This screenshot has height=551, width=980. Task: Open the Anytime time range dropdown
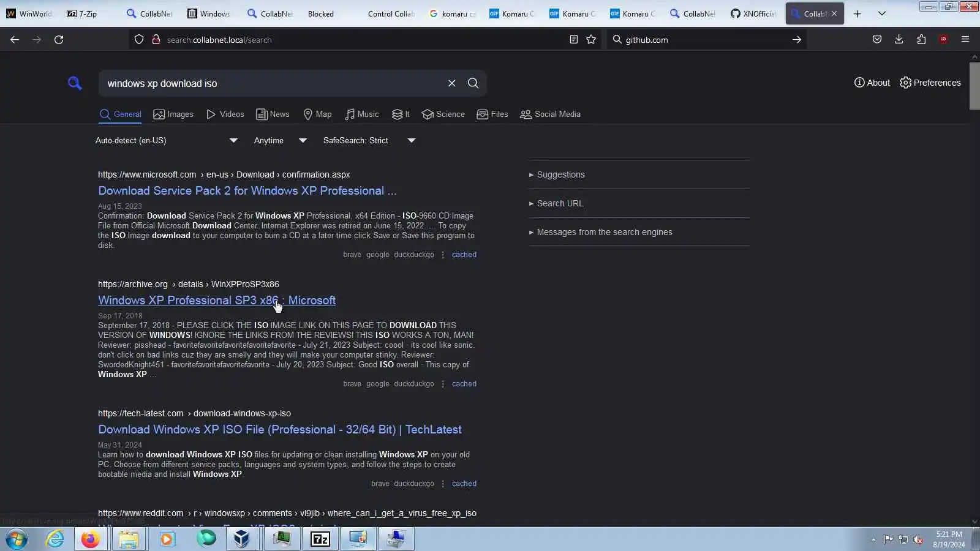pos(280,141)
